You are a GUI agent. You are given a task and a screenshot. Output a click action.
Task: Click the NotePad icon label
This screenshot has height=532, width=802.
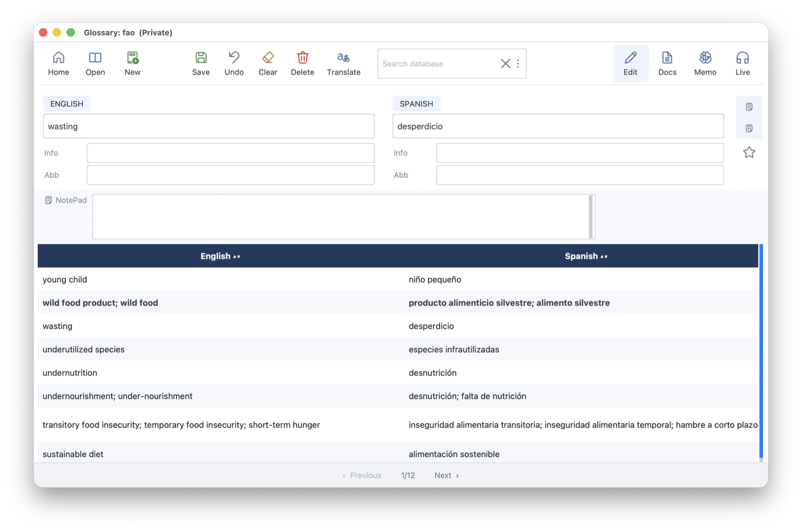[66, 200]
